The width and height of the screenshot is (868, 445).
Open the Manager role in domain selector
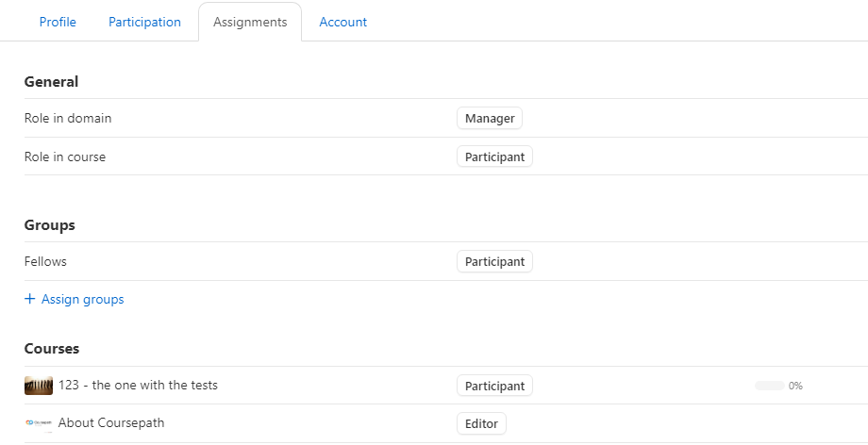click(489, 119)
